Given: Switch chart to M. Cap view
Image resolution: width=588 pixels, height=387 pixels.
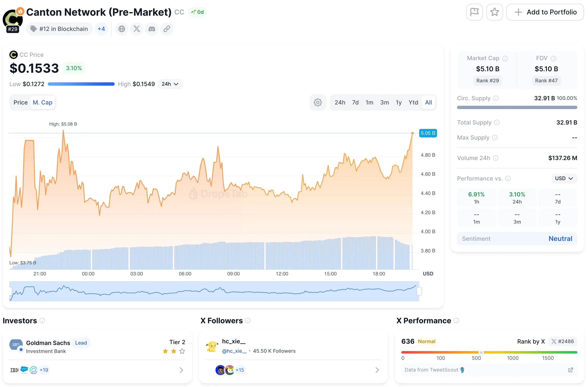Looking at the screenshot, I should [43, 102].
